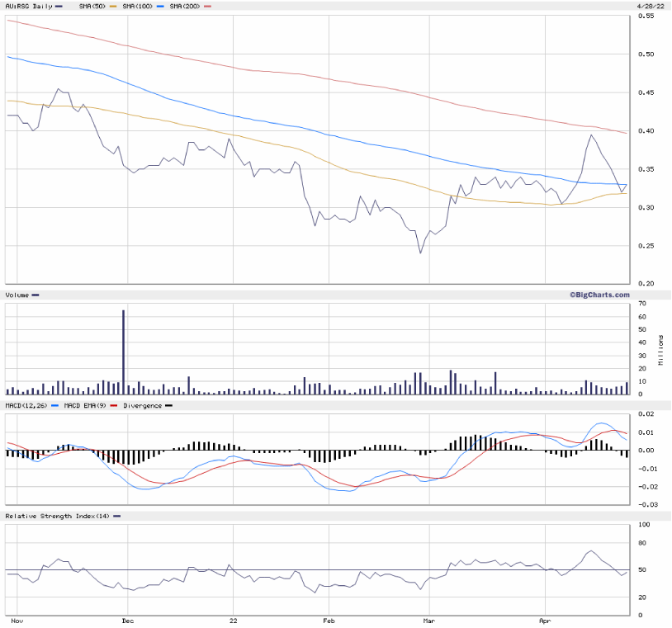
Task: Click the Volume panel label
Action: click(x=17, y=295)
